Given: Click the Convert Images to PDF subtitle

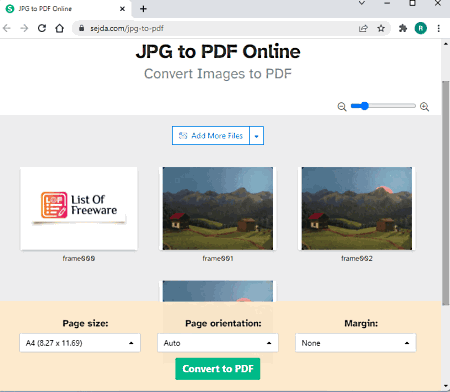Looking at the screenshot, I should coord(218,74).
